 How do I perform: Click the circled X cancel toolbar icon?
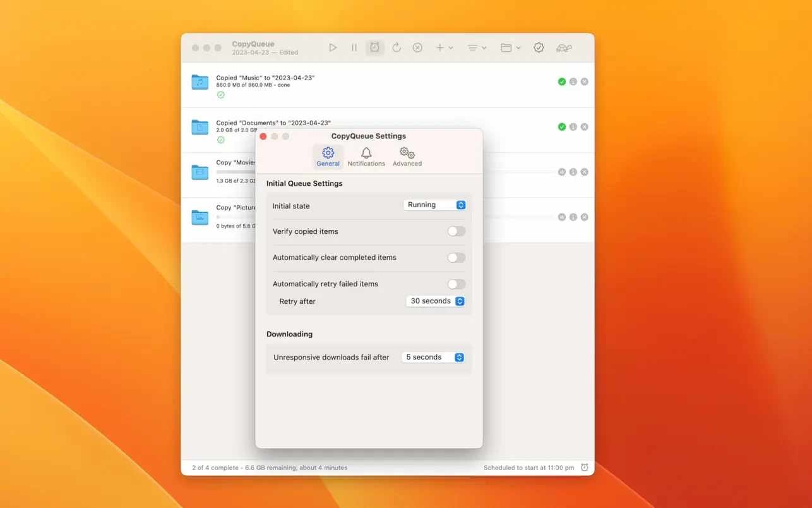(x=417, y=48)
